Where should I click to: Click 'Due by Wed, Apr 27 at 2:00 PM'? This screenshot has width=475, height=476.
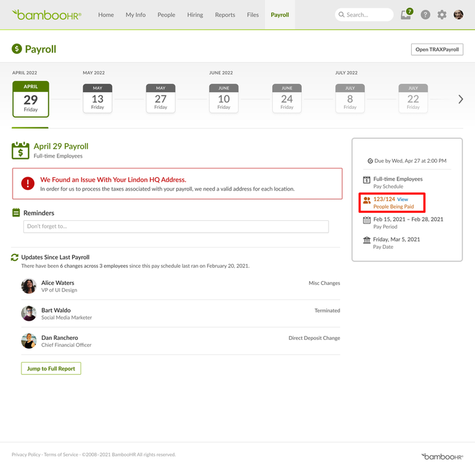[x=410, y=161]
